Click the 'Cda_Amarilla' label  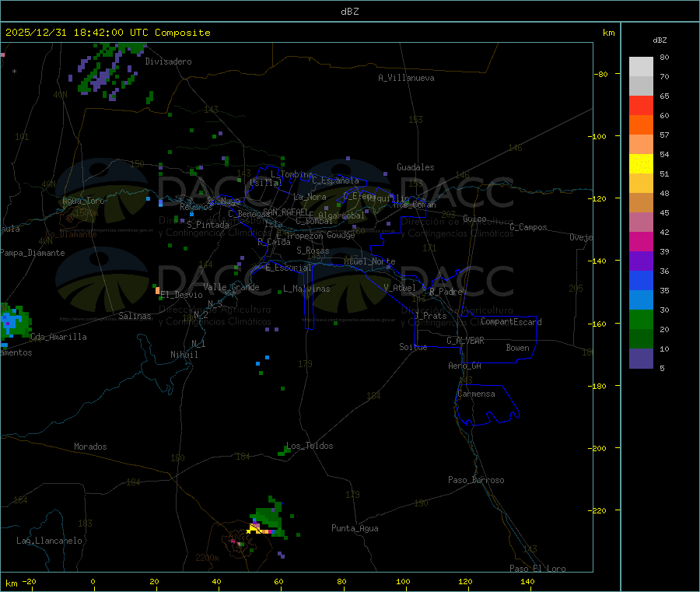click(58, 337)
